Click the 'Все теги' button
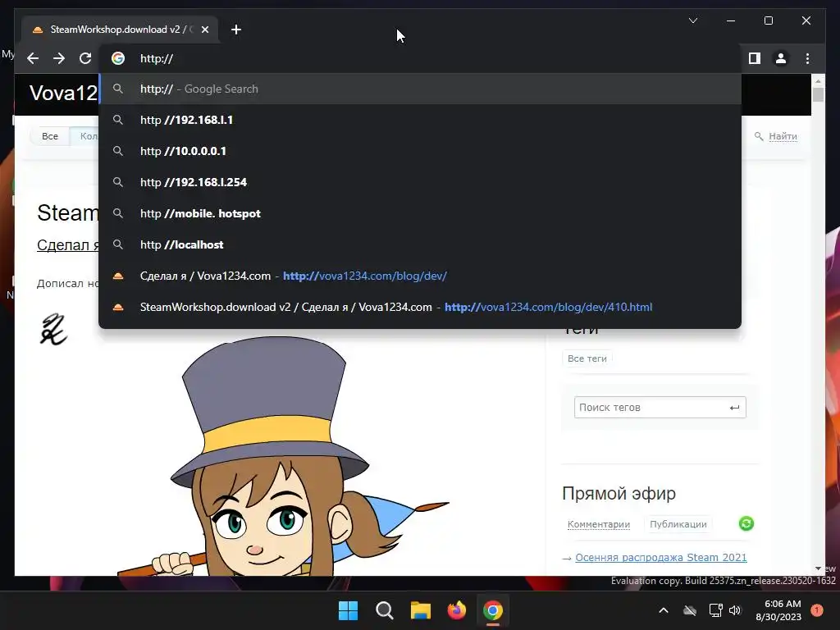 tap(587, 358)
